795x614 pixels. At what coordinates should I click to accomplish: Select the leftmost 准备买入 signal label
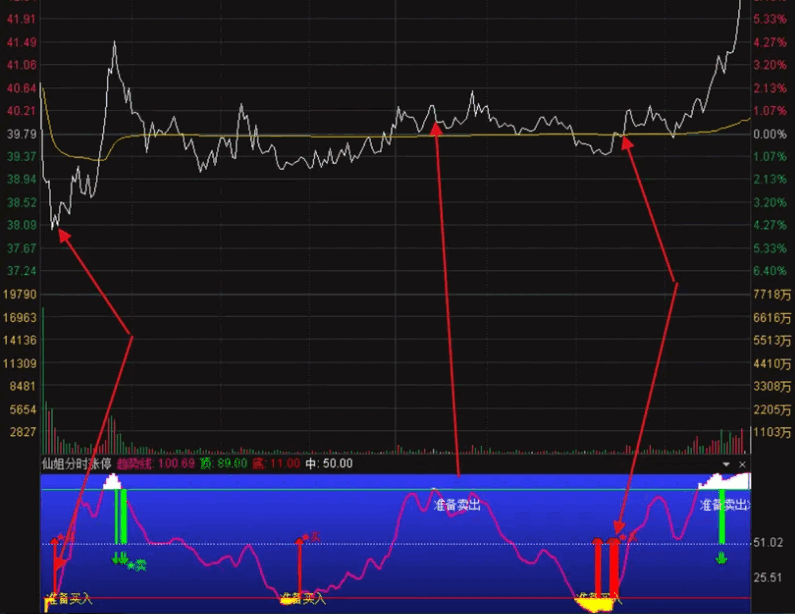point(69,599)
